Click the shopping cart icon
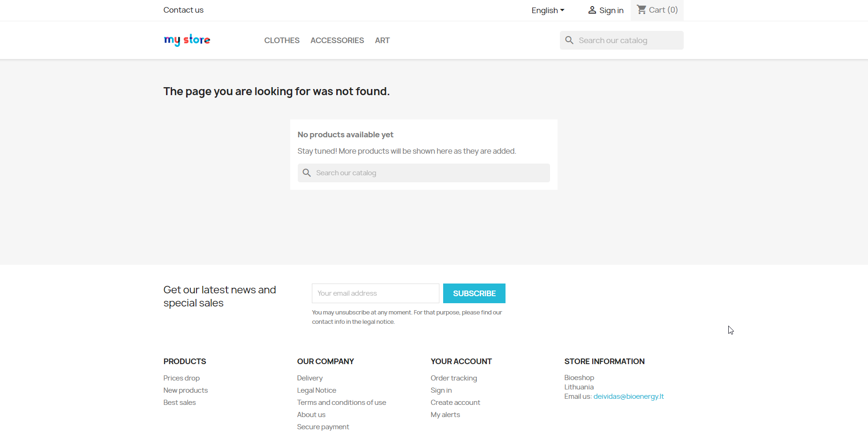 (x=642, y=10)
